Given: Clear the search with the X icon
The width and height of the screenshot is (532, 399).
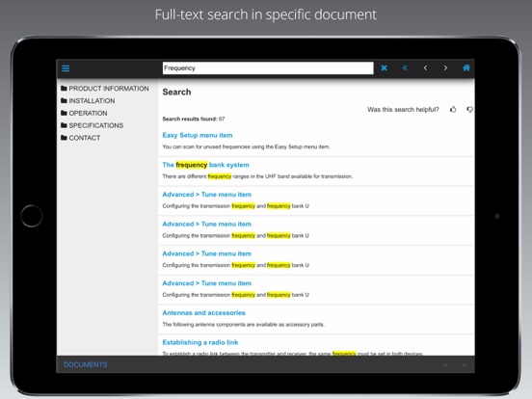Looking at the screenshot, I should [x=385, y=67].
